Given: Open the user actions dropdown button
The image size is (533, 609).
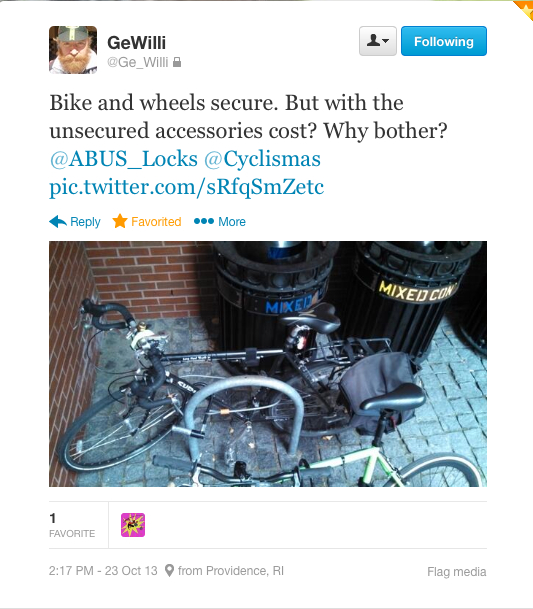Looking at the screenshot, I should [x=378, y=41].
